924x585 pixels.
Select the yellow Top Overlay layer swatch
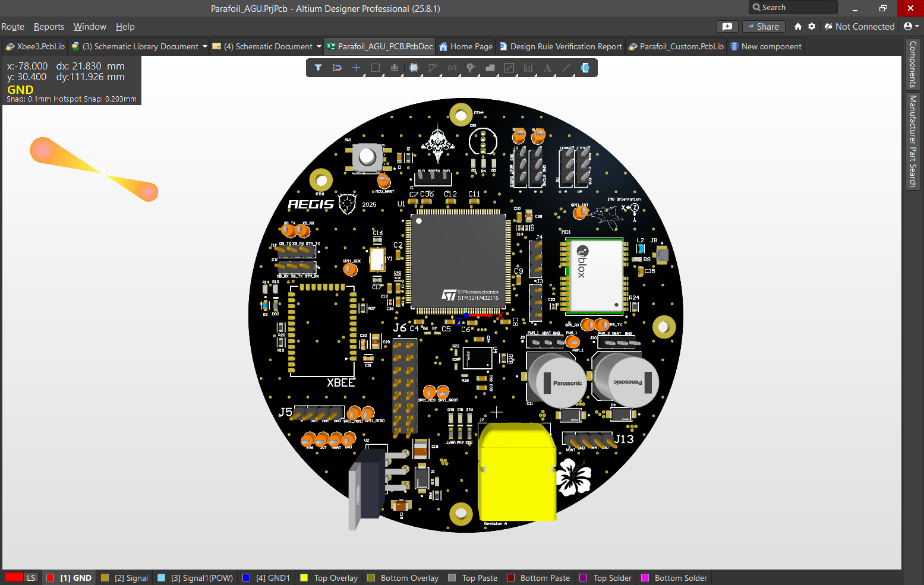[303, 577]
